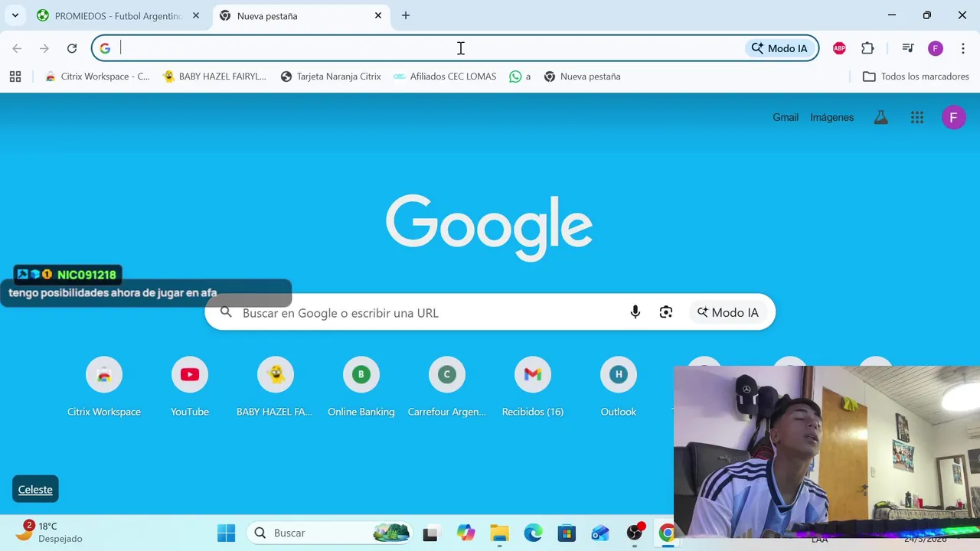Open Recibidos (16) Gmail shortcut
Viewport: 980px width, 551px height.
pyautogui.click(x=533, y=388)
